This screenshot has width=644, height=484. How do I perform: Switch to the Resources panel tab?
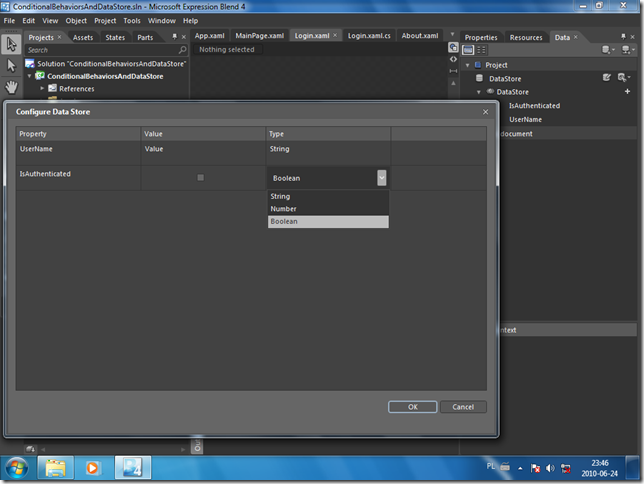[x=526, y=37]
